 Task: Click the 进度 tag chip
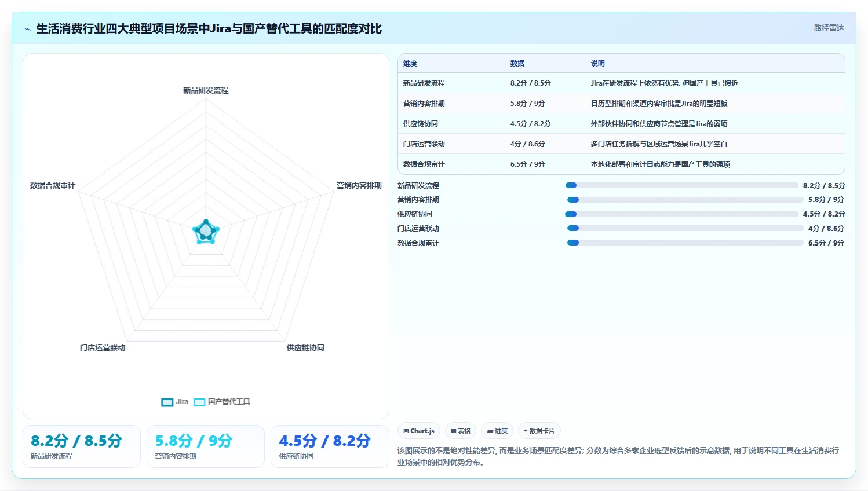pos(497,431)
